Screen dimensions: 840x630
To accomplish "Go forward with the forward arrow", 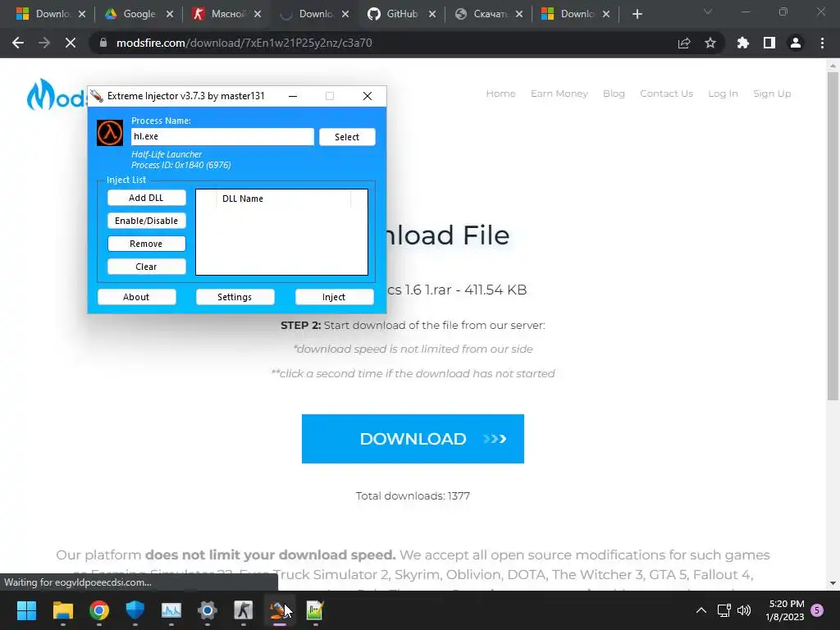I will pyautogui.click(x=44, y=43).
